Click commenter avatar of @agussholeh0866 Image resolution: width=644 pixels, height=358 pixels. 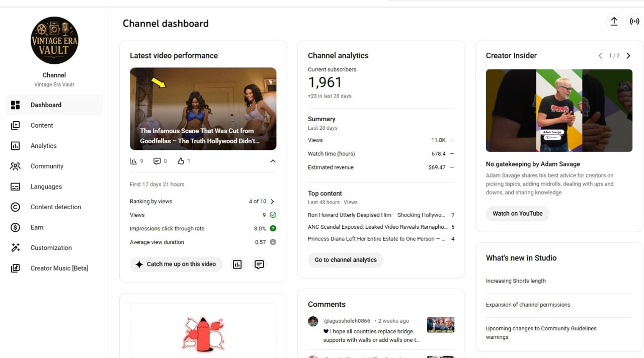click(313, 321)
